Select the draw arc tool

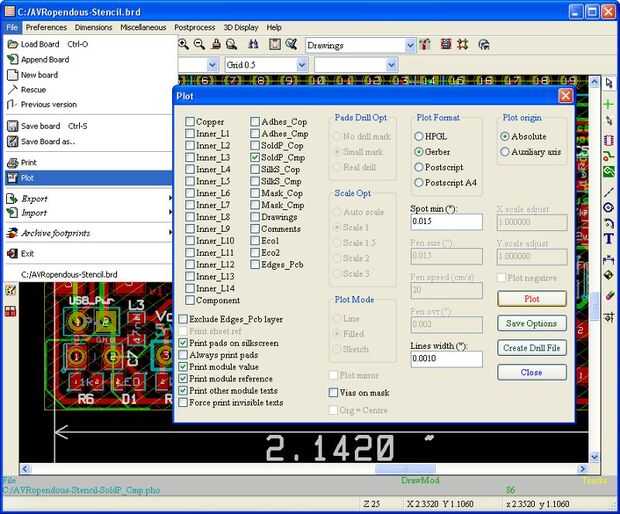[609, 223]
